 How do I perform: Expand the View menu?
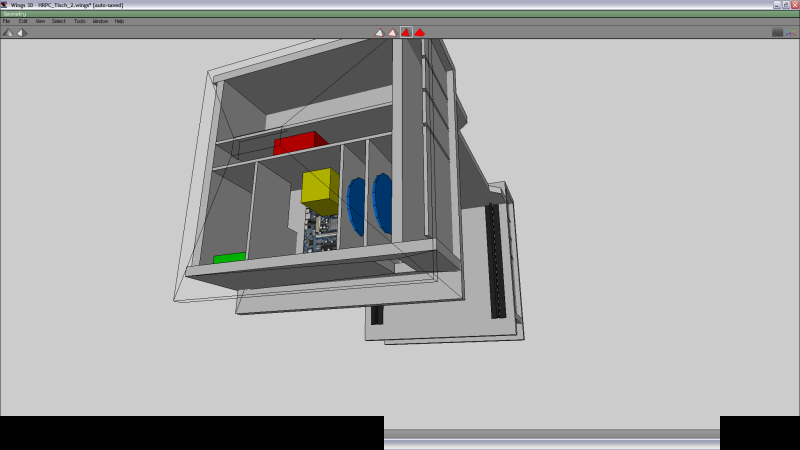(40, 21)
